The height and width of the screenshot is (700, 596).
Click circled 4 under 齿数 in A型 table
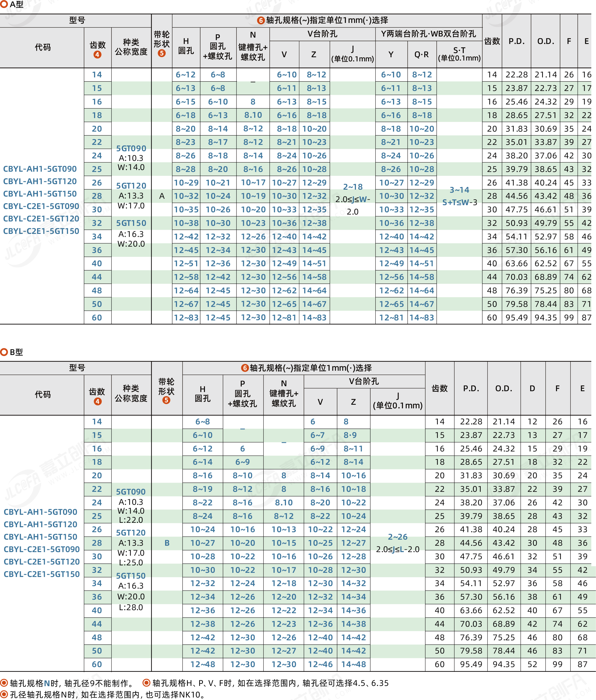[x=97, y=55]
